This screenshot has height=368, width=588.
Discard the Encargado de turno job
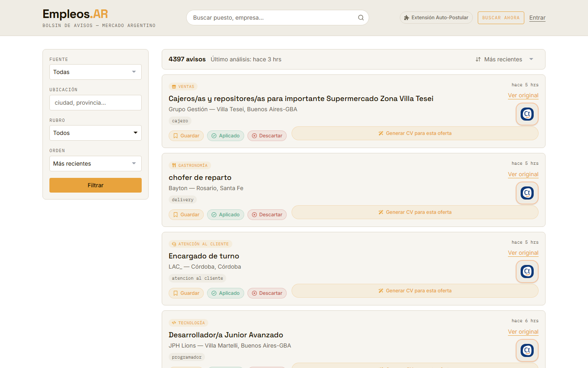(x=267, y=293)
